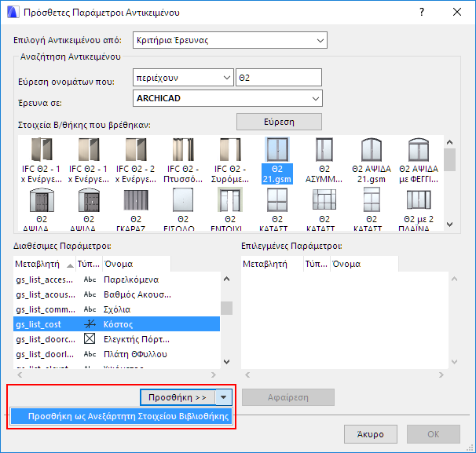Click scroll-right arrow under selected parameters list
The image size is (476, 453).
pyautogui.click(x=441, y=374)
